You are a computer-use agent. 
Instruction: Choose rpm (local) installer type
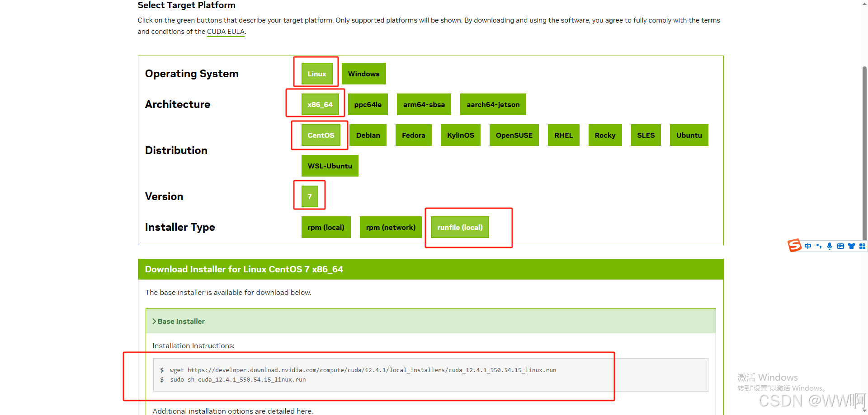pyautogui.click(x=326, y=227)
